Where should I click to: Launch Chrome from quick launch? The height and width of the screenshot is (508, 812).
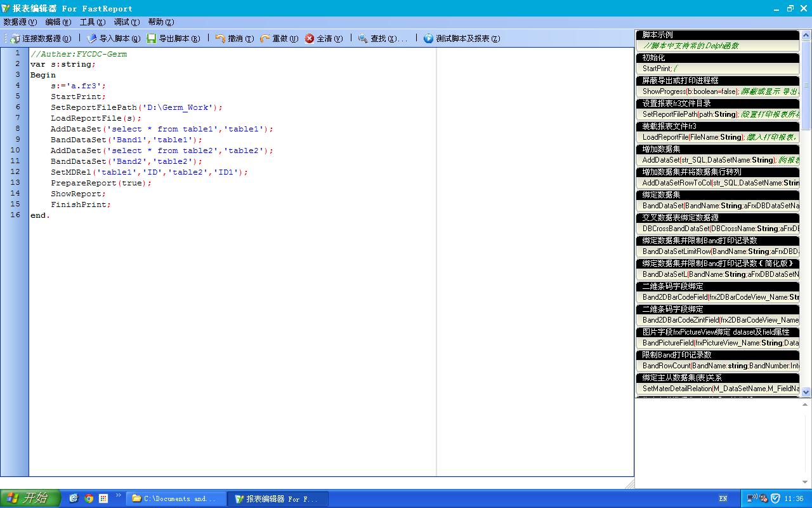tap(89, 498)
